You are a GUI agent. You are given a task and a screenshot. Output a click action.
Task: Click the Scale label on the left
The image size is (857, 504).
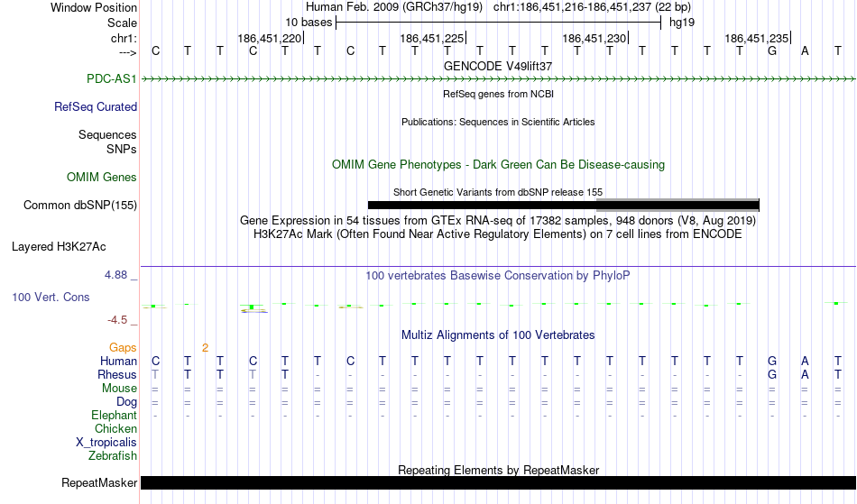click(122, 23)
